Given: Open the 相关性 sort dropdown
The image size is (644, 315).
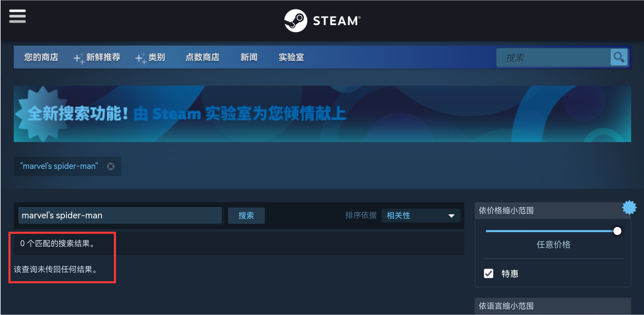Looking at the screenshot, I should pos(421,216).
